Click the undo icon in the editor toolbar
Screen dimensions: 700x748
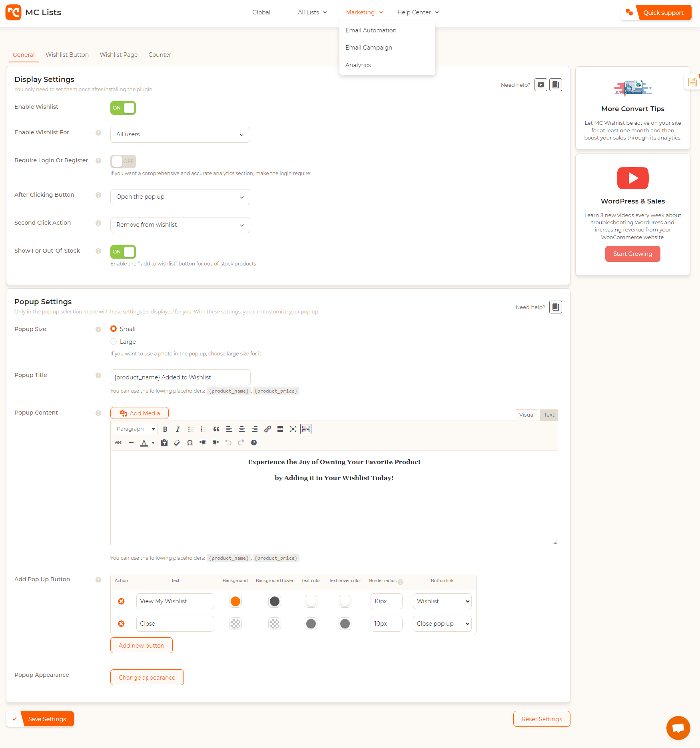[228, 443]
